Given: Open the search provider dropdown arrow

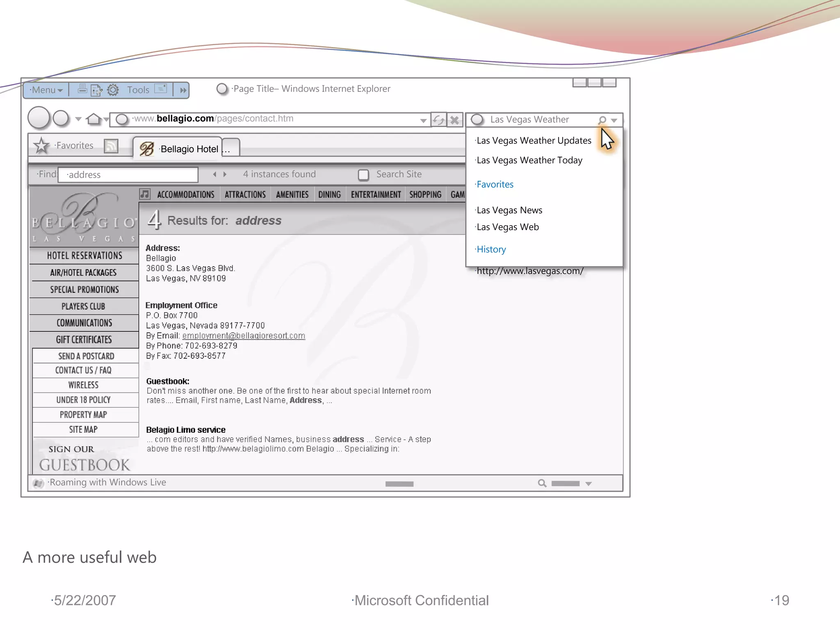Looking at the screenshot, I should [614, 121].
